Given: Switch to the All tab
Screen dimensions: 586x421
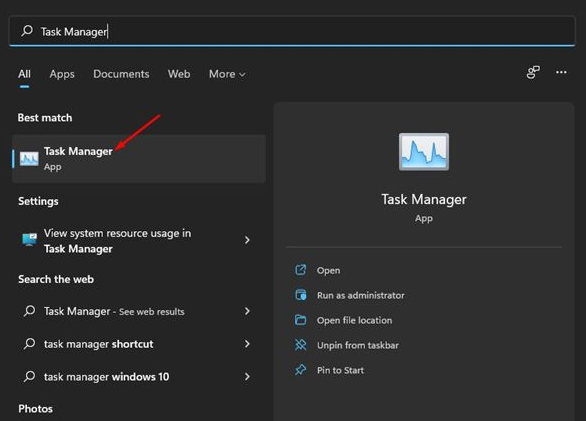Looking at the screenshot, I should [x=24, y=74].
